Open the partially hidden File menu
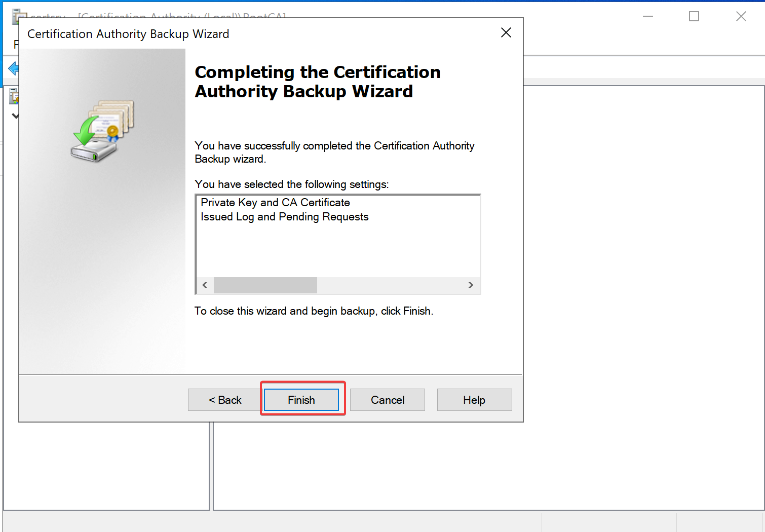Image resolution: width=765 pixels, height=532 pixels. [x=16, y=44]
